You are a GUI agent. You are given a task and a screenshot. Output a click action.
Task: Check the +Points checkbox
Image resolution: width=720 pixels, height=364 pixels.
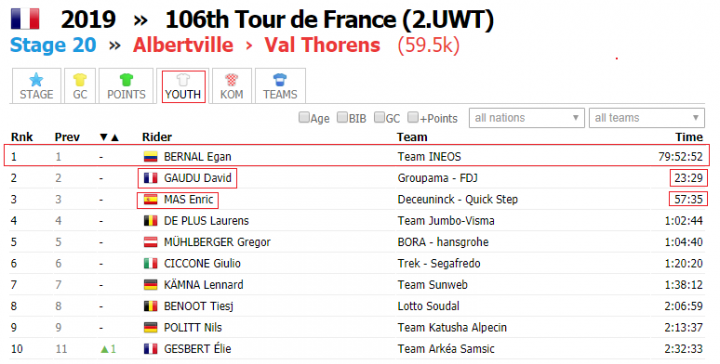413,118
